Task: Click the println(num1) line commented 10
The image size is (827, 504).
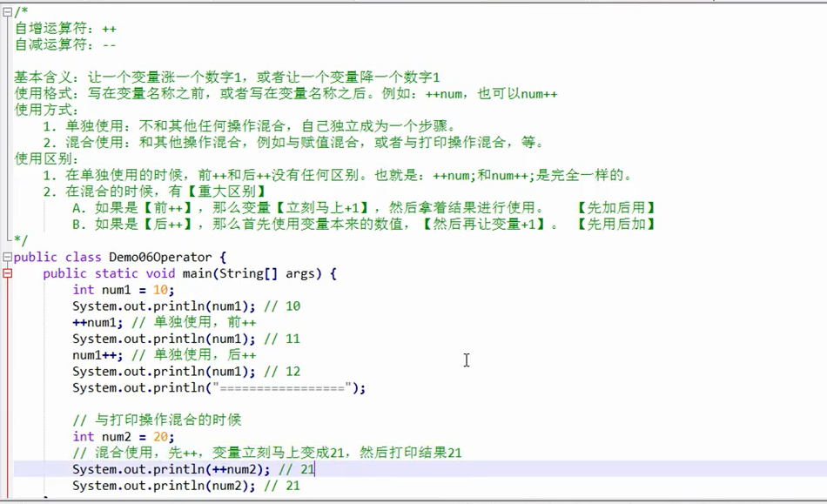Action: [186, 306]
